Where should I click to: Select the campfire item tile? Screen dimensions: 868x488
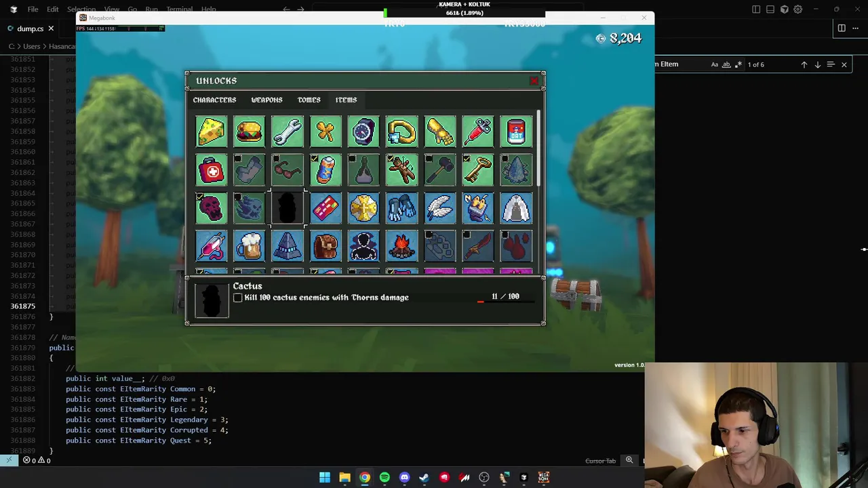click(x=401, y=246)
